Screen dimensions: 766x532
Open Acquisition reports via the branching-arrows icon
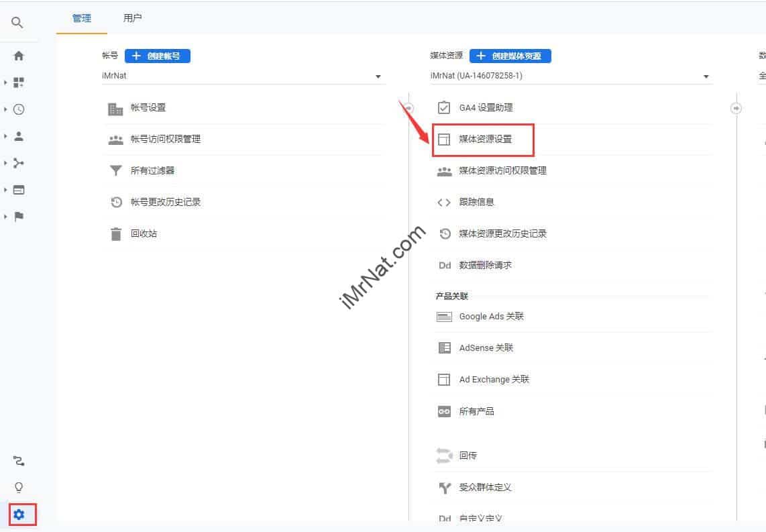[x=19, y=163]
